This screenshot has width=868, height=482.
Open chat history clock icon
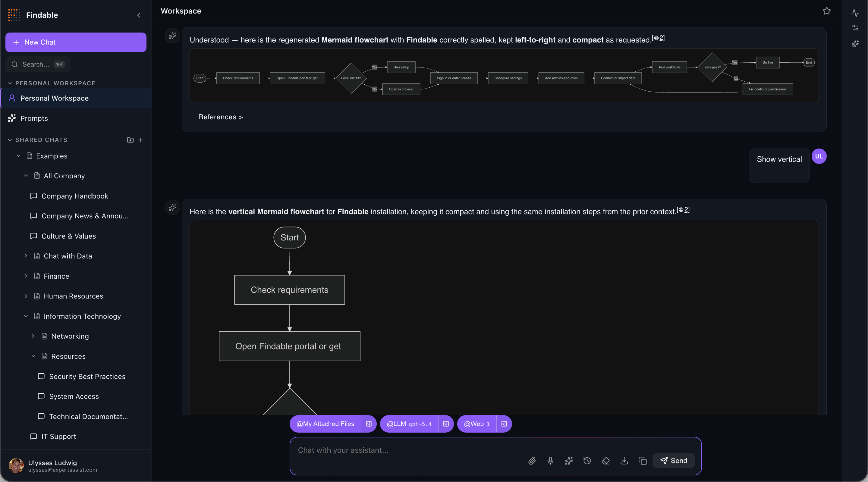587,460
